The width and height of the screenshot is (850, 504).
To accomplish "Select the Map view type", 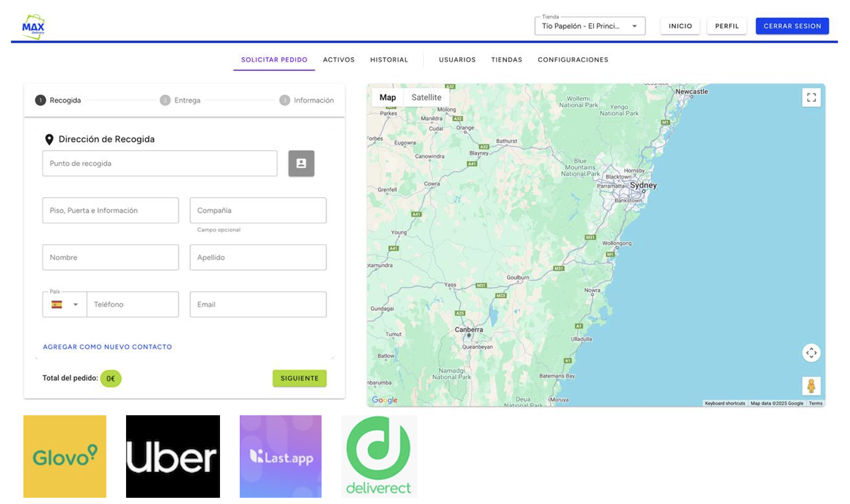I will point(387,98).
